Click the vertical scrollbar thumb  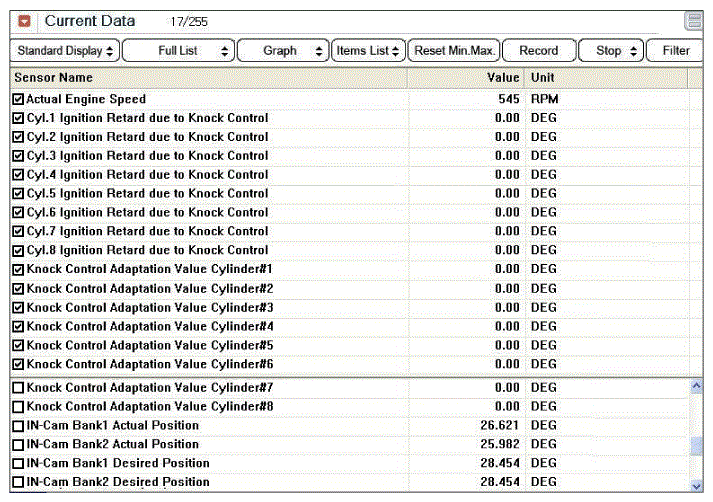pos(696,446)
